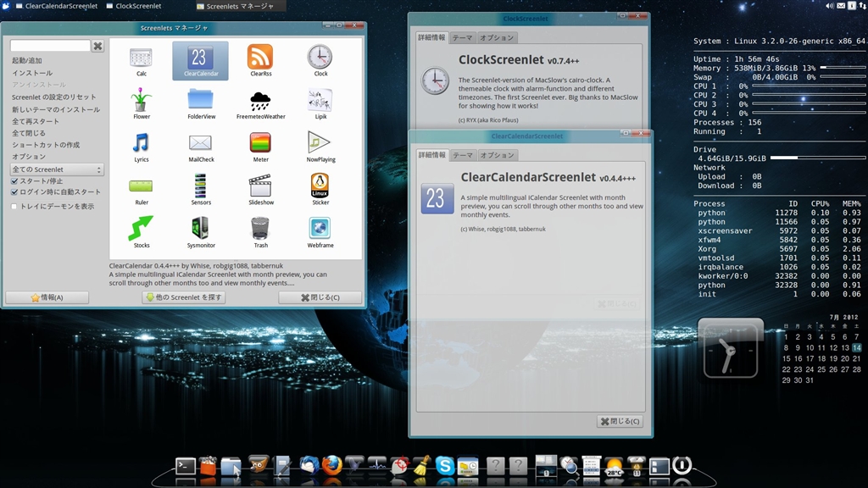Select the Stocks screenlet icon

pos(142,230)
